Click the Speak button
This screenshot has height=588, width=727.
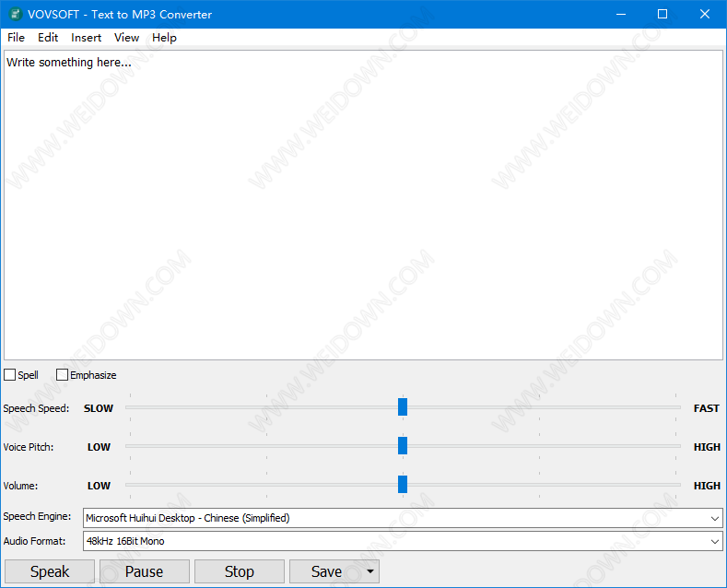(50, 571)
